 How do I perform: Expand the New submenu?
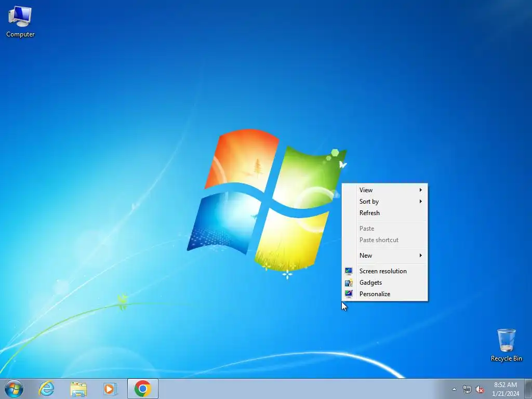385,256
